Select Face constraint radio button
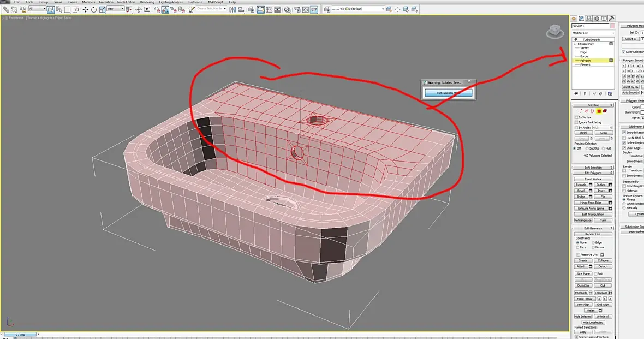This screenshot has width=644, height=339. (577, 247)
